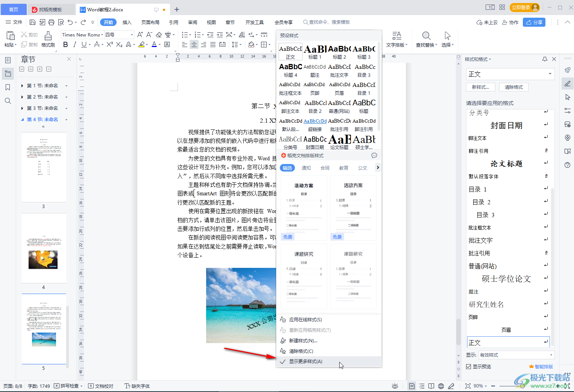This screenshot has width=574, height=392.
Task: Toggle bold formatting
Action: pos(65,45)
